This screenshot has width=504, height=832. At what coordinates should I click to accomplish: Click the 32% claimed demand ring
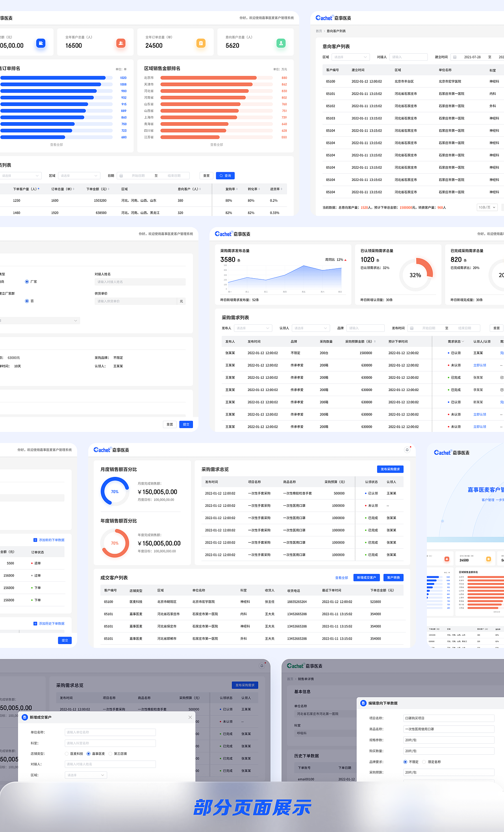pyautogui.click(x=416, y=275)
